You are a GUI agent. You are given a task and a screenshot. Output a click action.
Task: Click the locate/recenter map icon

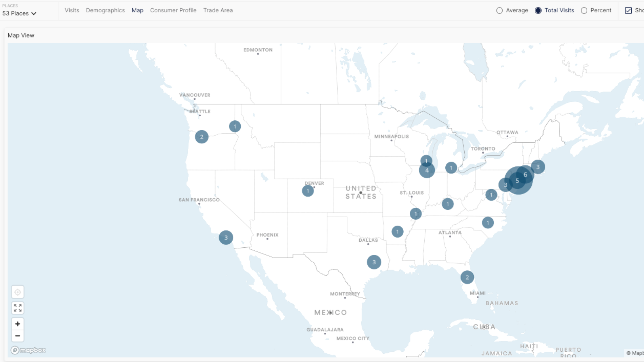18,292
